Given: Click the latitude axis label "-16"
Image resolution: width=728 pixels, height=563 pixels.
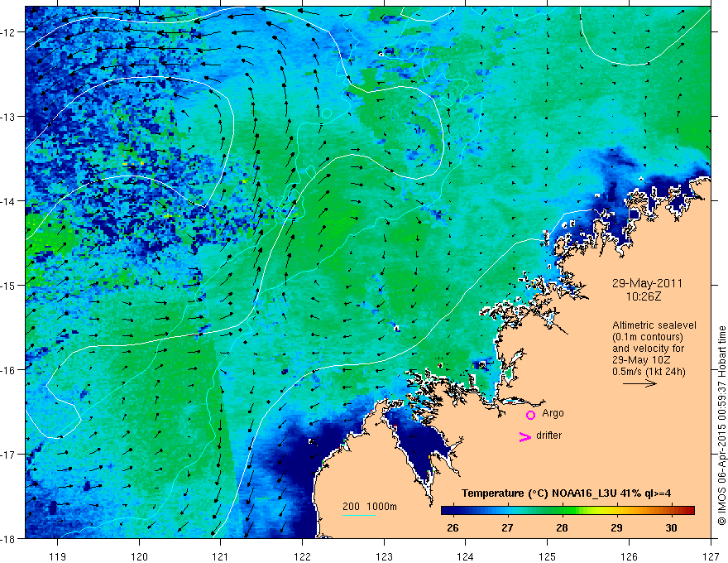Looking at the screenshot, I should (8, 370).
